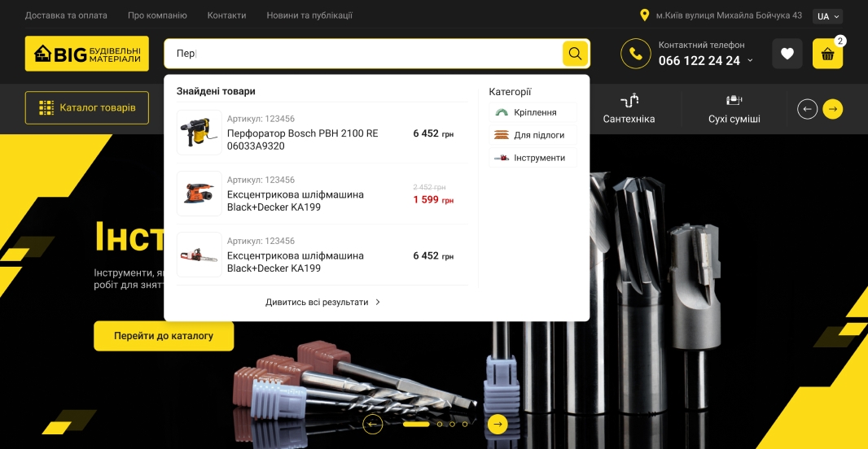Select the Сантехніка category tab
868x449 pixels.
[x=629, y=108]
